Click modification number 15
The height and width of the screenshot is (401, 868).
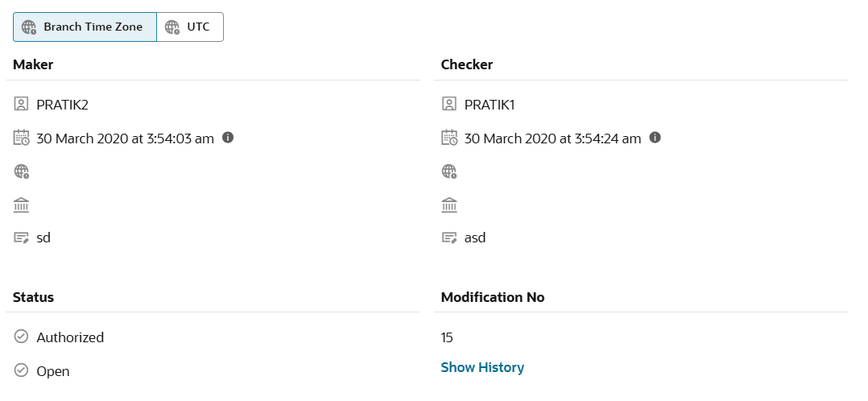(447, 337)
